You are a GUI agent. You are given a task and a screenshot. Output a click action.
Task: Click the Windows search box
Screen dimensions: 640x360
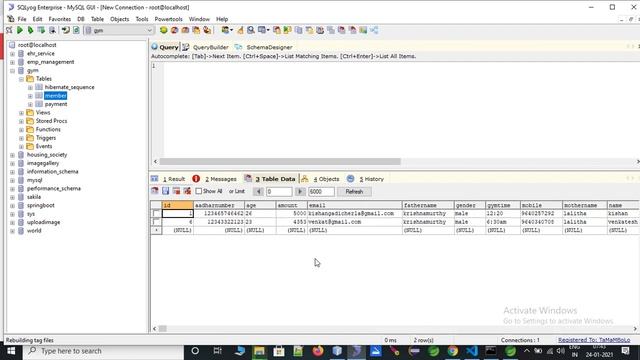(x=103, y=351)
